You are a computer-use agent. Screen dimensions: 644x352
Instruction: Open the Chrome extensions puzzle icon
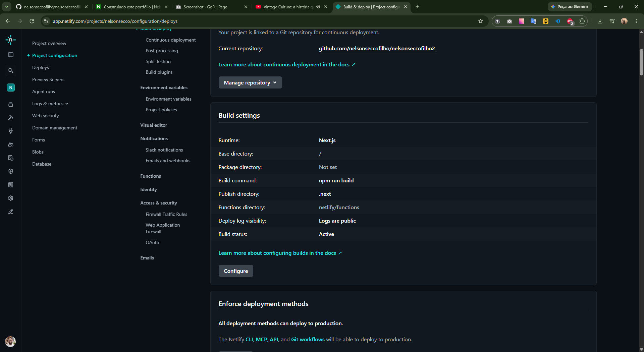tap(582, 21)
